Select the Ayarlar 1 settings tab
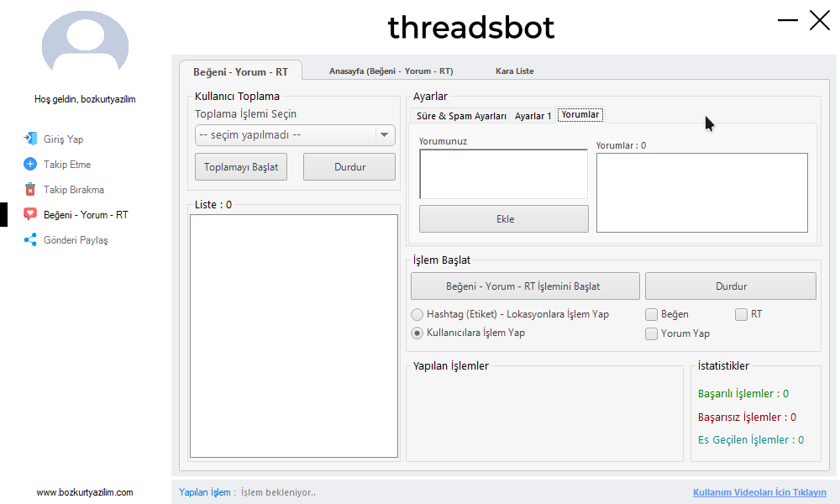This screenshot has width=840, height=504. [x=533, y=116]
